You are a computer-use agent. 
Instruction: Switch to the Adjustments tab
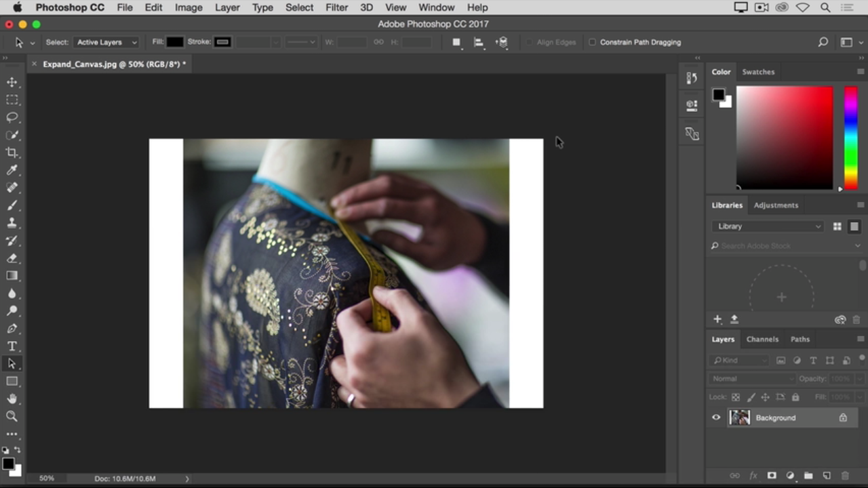click(x=776, y=205)
